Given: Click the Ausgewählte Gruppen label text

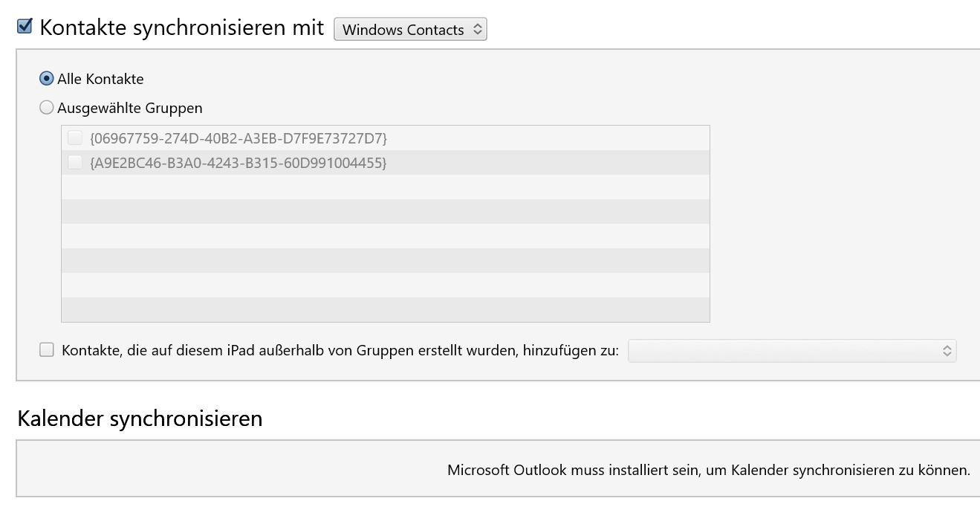Looking at the screenshot, I should coord(130,108).
